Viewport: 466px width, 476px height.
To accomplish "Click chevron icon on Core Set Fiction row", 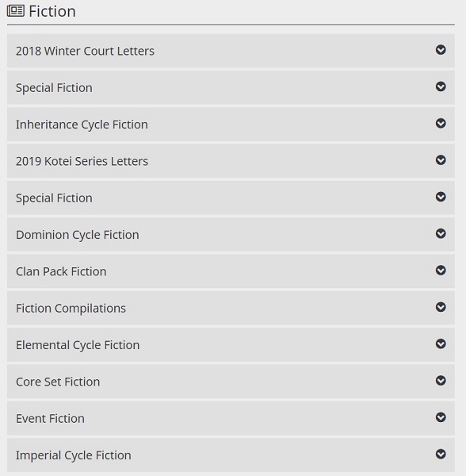I will click(x=441, y=380).
